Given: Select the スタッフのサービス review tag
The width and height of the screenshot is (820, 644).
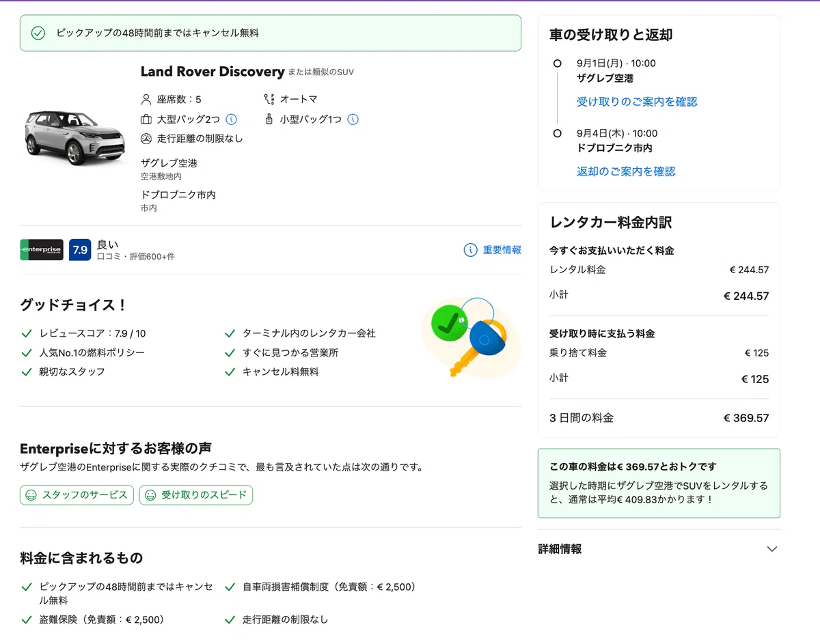Looking at the screenshot, I should [x=77, y=495].
